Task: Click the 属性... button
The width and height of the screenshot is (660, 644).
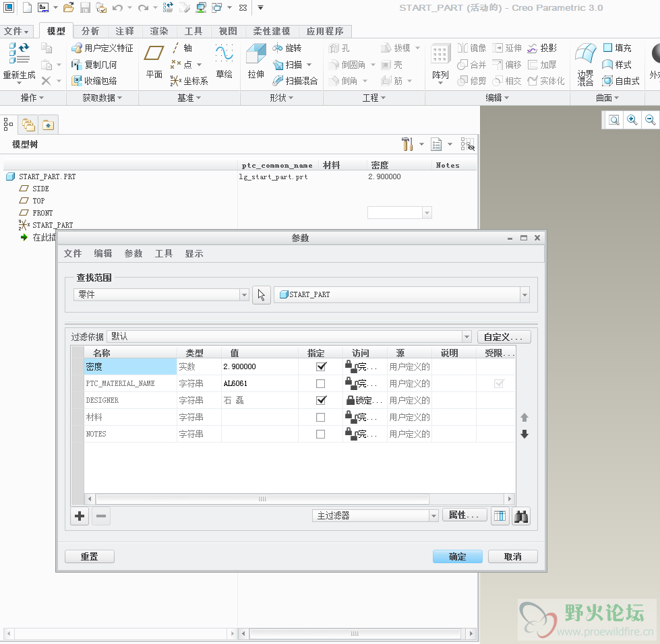Action: tap(464, 515)
